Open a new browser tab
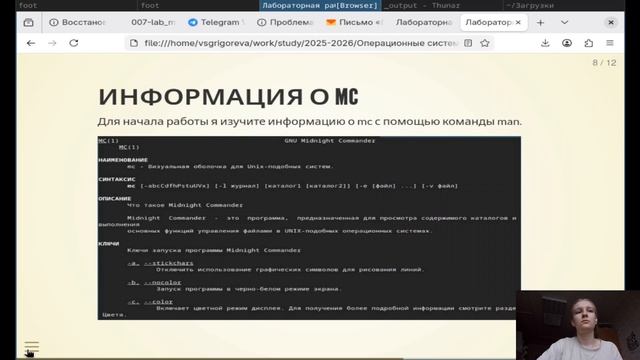Viewport: 640px width, 360px height. (540, 22)
